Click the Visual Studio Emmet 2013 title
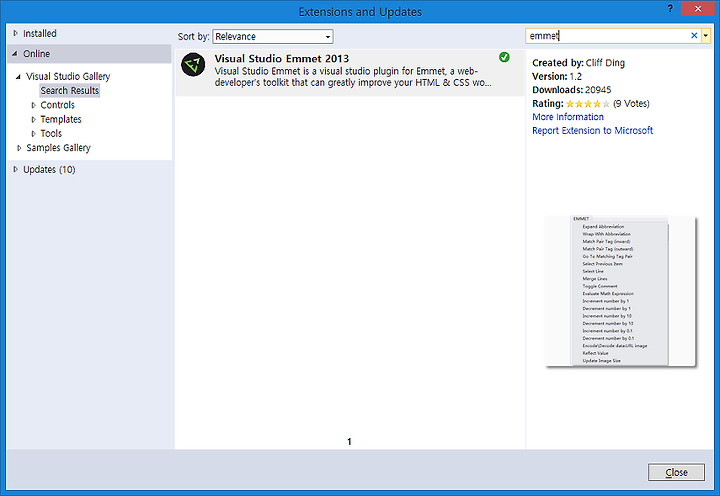The width and height of the screenshot is (720, 496). click(x=281, y=58)
